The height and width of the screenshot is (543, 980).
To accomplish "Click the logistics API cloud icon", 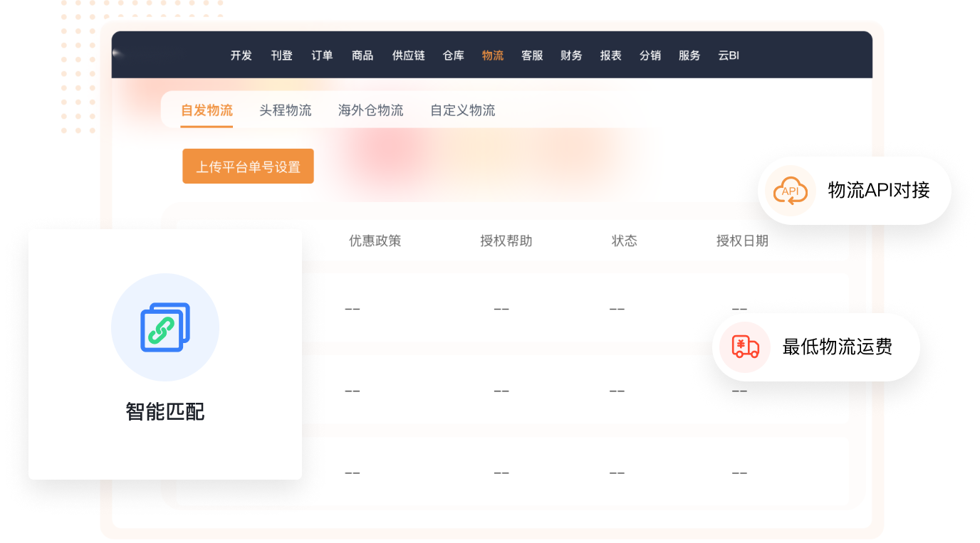I will [x=790, y=191].
